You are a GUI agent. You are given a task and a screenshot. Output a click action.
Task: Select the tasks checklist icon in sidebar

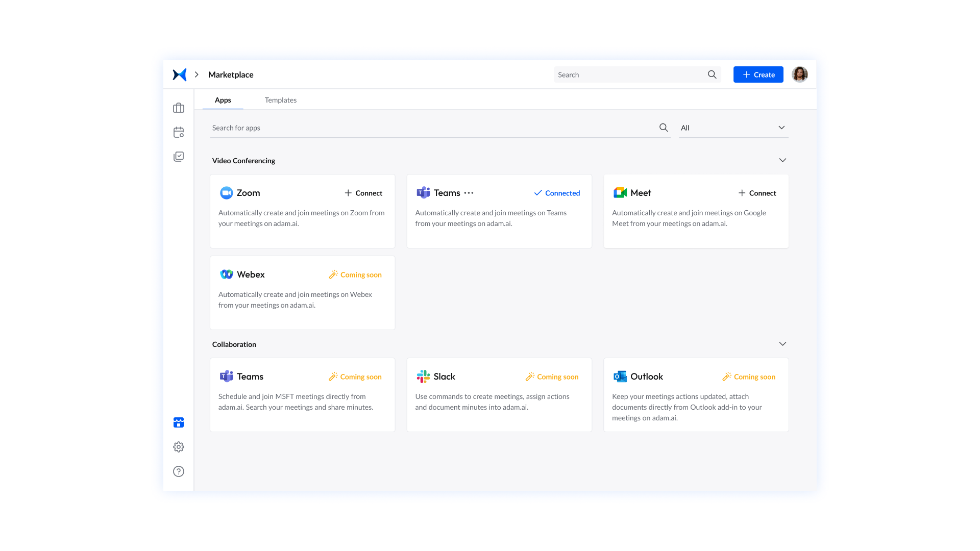pos(178,157)
